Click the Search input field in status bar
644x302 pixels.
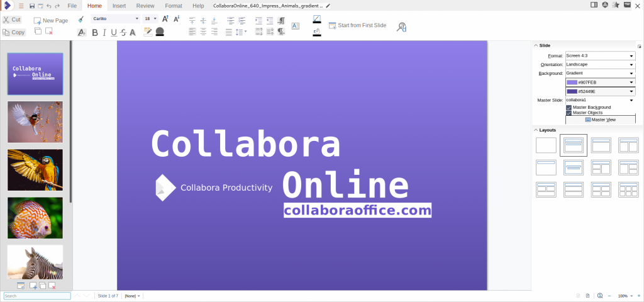(37, 296)
